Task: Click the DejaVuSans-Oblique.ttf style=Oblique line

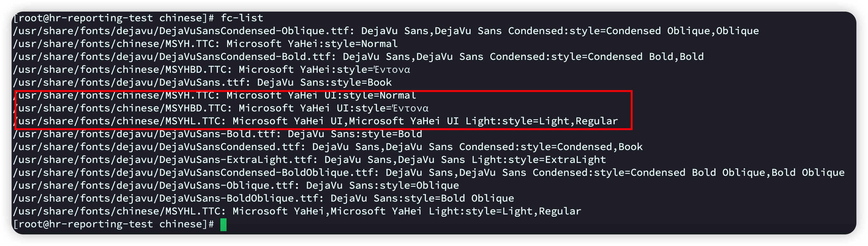Action: click(236, 185)
